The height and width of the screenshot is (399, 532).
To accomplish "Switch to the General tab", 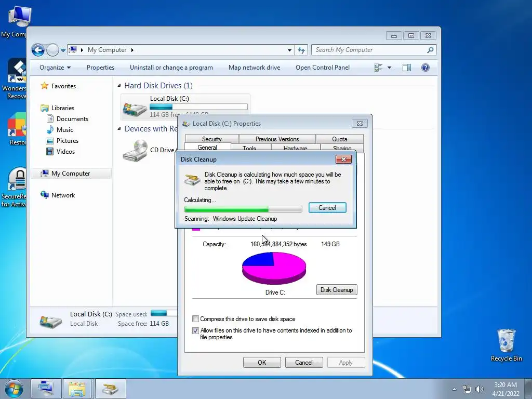I will click(207, 147).
